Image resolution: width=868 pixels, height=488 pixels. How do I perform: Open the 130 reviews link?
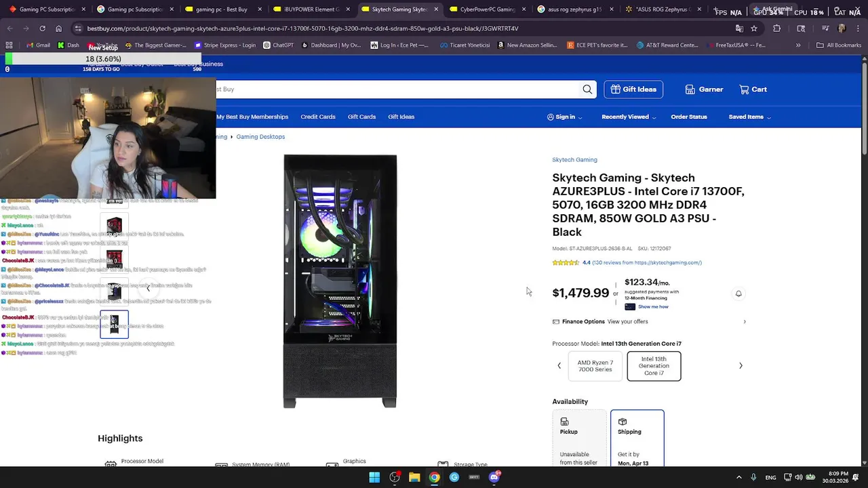pyautogui.click(x=647, y=263)
